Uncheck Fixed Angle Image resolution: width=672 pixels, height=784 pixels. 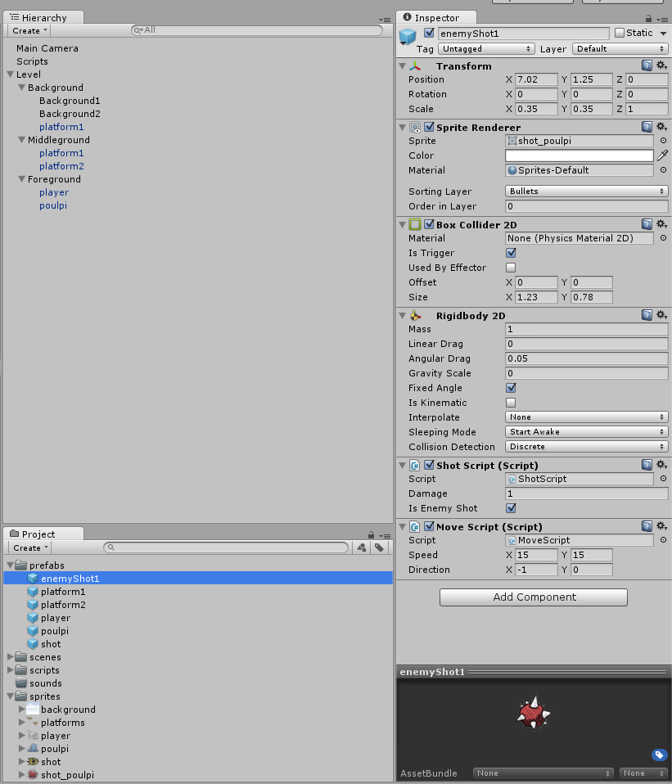511,388
